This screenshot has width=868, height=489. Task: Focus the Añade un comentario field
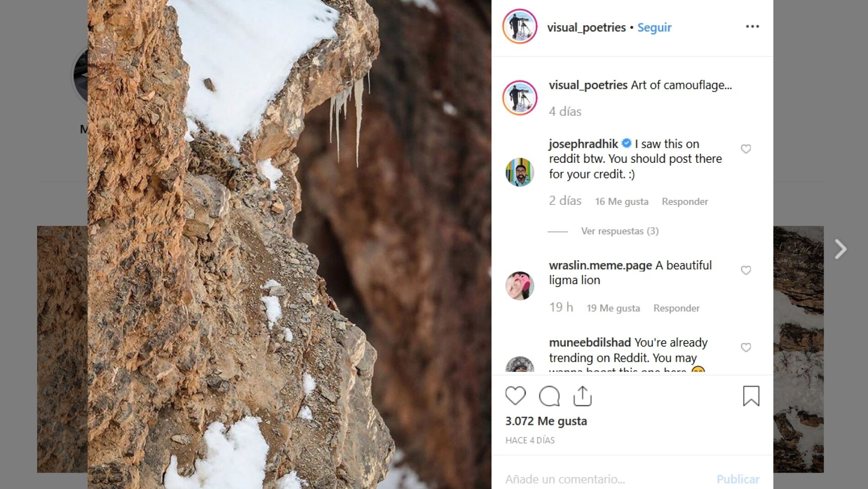point(603,479)
